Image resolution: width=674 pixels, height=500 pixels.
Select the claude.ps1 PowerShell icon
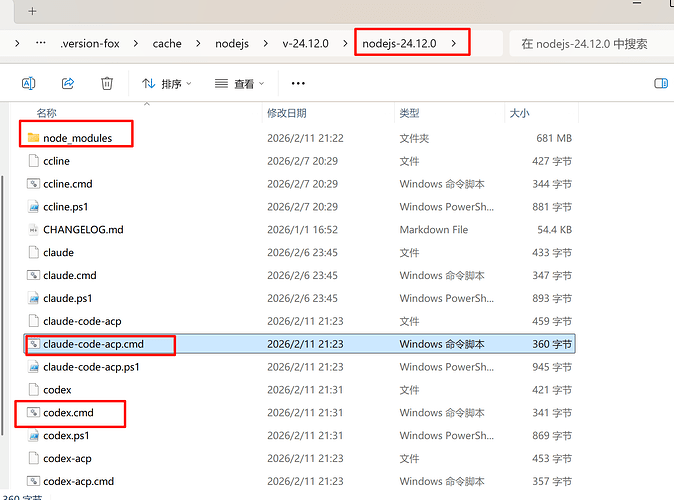pos(34,298)
